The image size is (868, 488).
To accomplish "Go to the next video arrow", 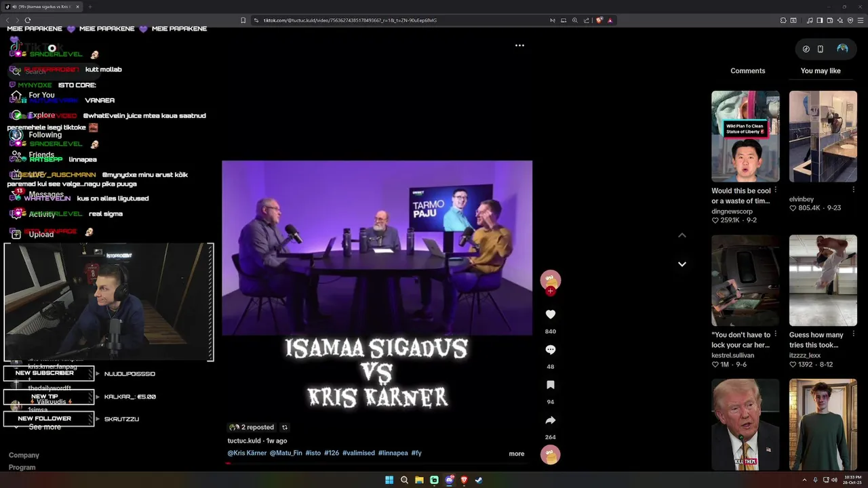I will (x=682, y=264).
